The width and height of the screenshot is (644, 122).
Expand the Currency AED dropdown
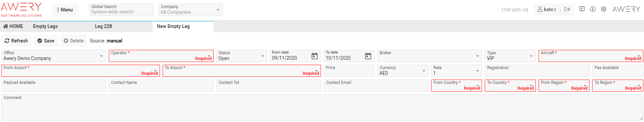pos(403,71)
